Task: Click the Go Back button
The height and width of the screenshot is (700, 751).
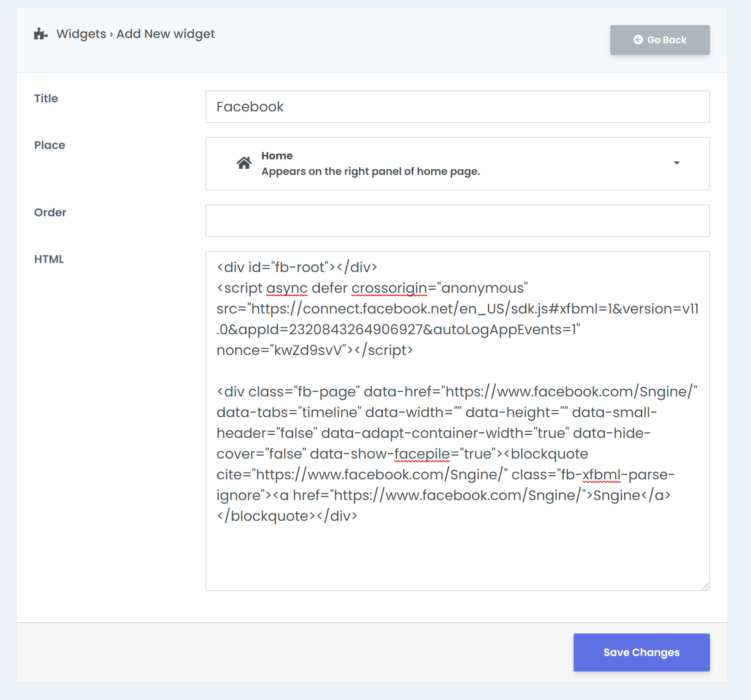Action: pyautogui.click(x=660, y=40)
